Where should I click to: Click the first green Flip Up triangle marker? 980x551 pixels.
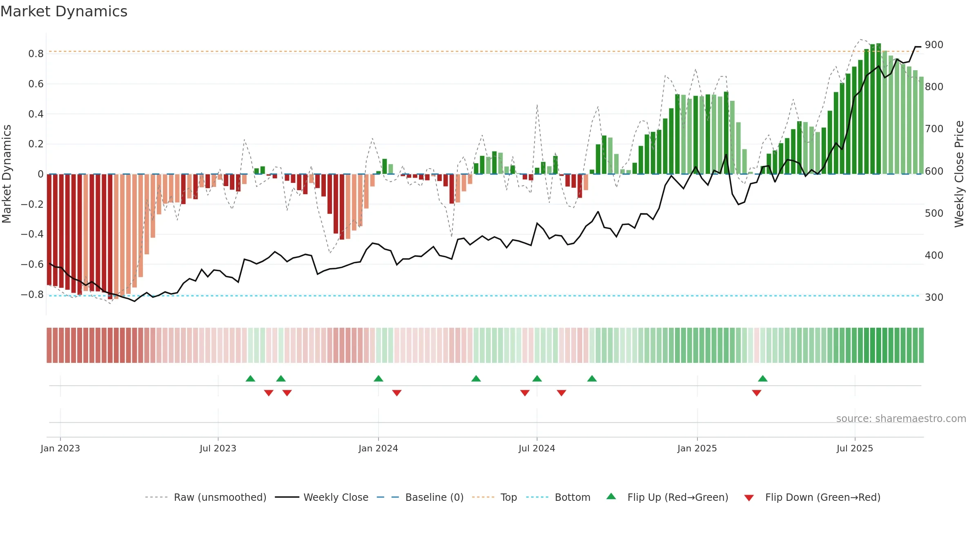(x=250, y=378)
